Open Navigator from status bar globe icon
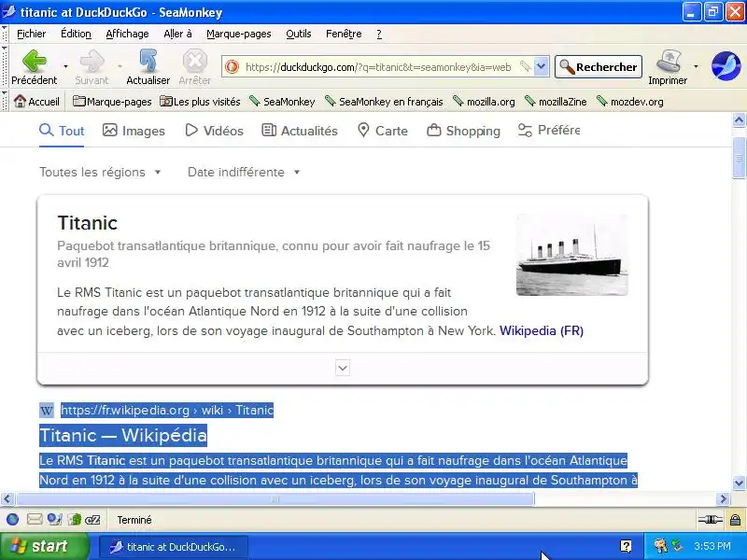The image size is (747, 560). [13, 520]
